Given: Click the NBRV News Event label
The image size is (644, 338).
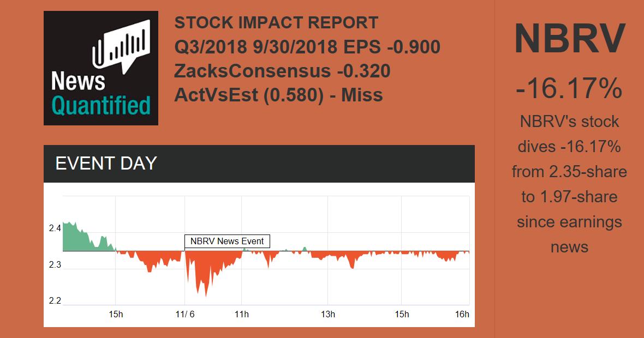Looking at the screenshot, I should (x=227, y=241).
